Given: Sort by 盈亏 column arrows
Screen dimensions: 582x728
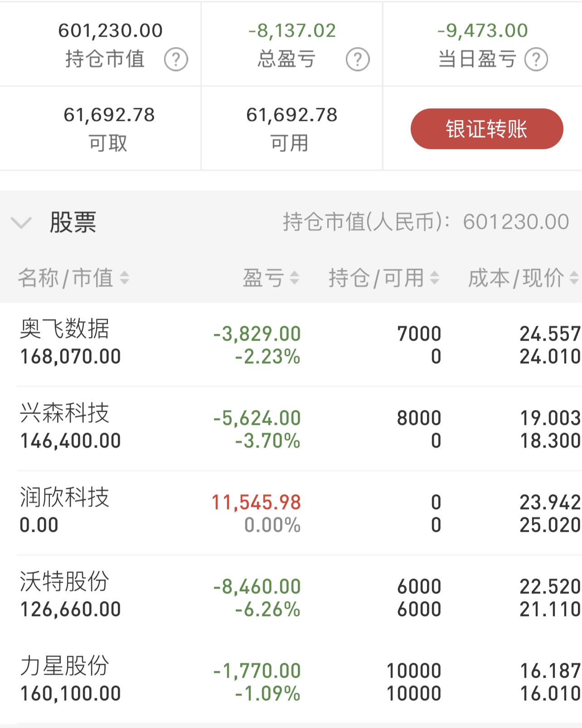Looking at the screenshot, I should click(x=294, y=278).
